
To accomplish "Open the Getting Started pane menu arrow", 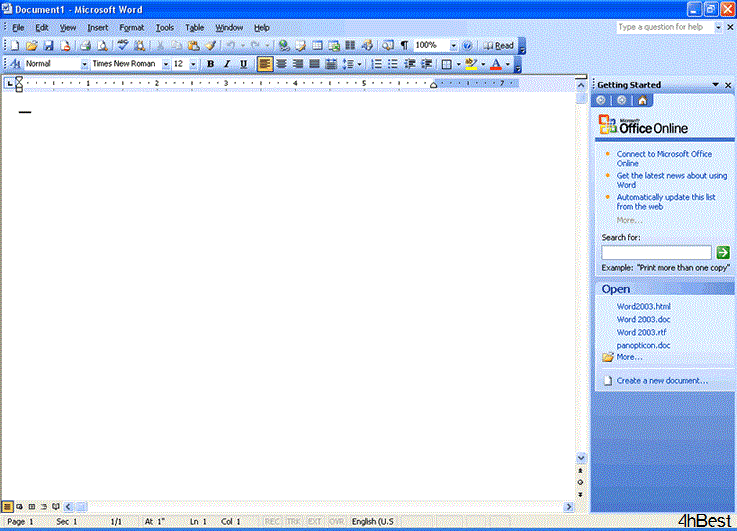I will (715, 85).
